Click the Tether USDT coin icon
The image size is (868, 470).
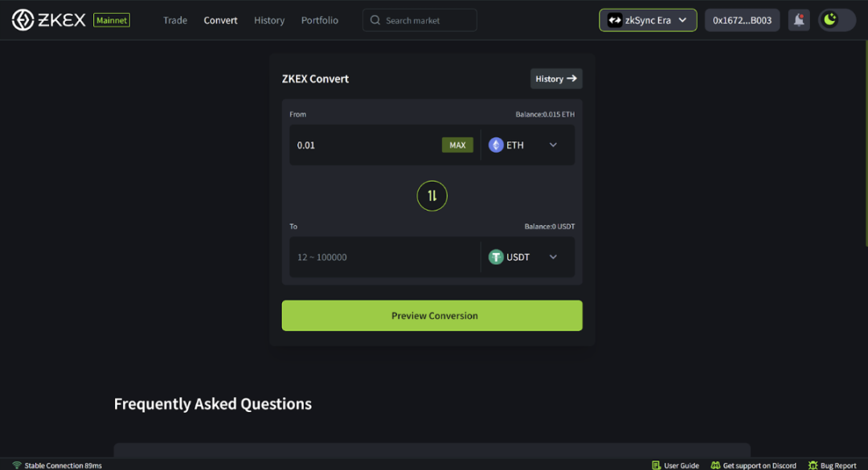pos(496,257)
